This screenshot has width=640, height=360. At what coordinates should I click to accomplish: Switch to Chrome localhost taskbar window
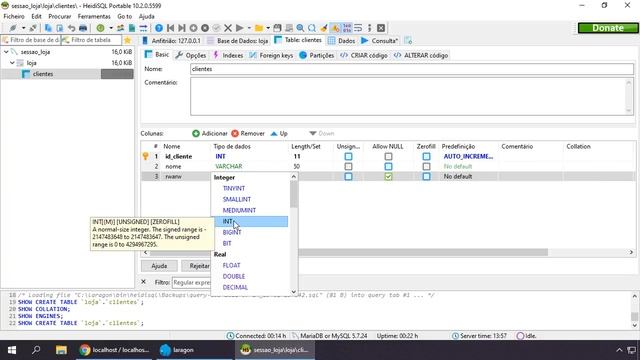click(114, 350)
